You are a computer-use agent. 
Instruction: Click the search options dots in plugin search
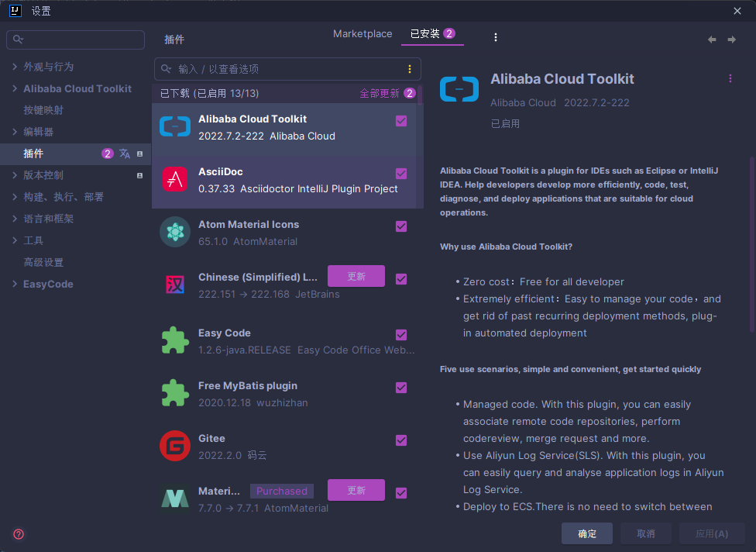(410, 69)
